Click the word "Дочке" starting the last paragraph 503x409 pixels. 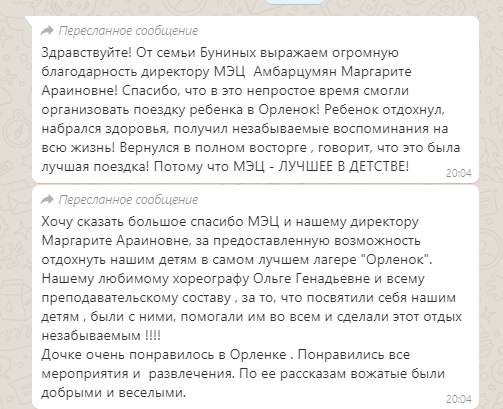coord(62,354)
